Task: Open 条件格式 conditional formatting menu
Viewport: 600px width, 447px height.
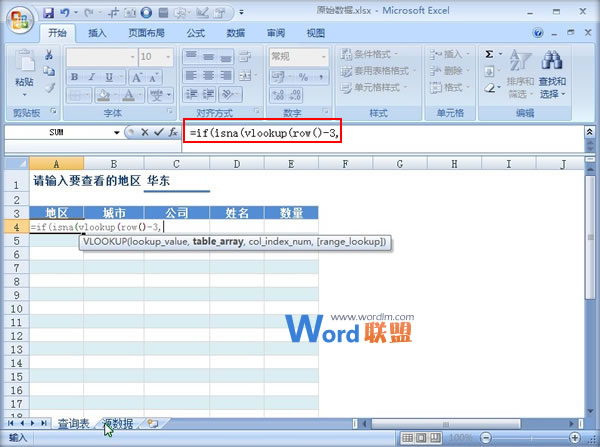Action: click(370, 54)
